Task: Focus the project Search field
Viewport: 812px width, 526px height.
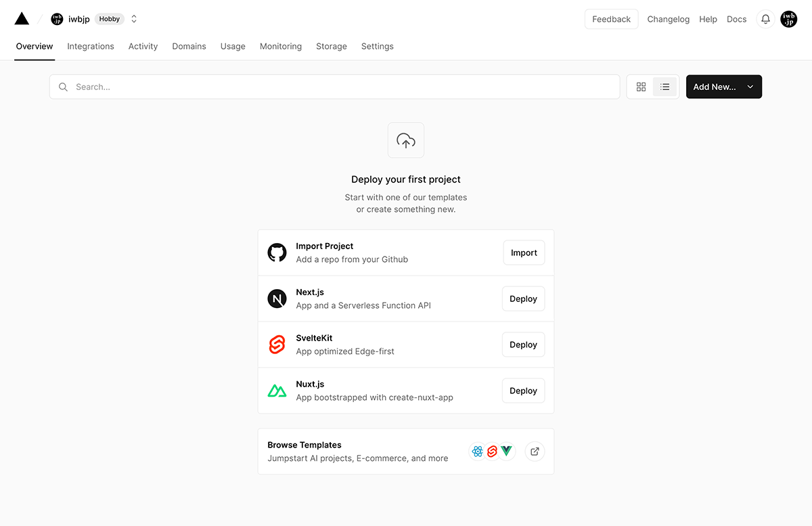Action: (x=334, y=87)
